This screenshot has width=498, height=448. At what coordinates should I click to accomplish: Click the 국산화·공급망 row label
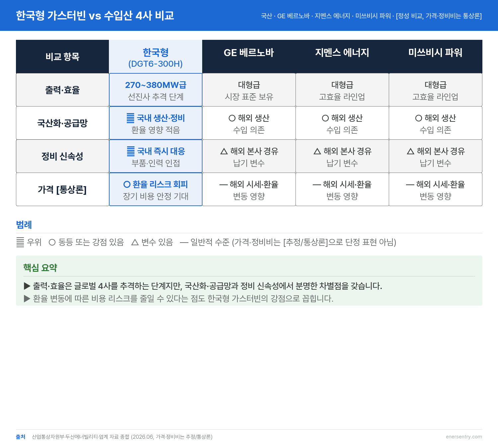coord(62,123)
